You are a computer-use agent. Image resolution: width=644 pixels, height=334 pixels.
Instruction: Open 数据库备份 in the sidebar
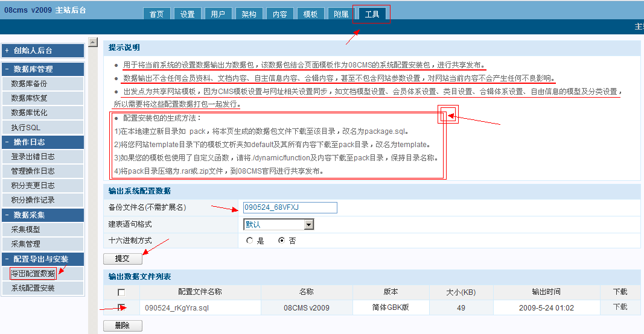43,84
